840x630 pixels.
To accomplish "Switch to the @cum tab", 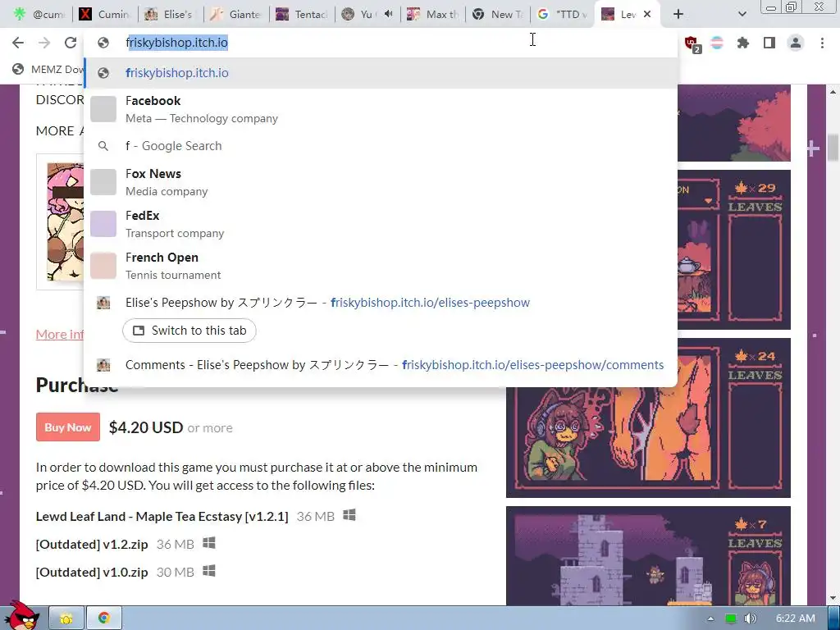I will pyautogui.click(x=39, y=15).
